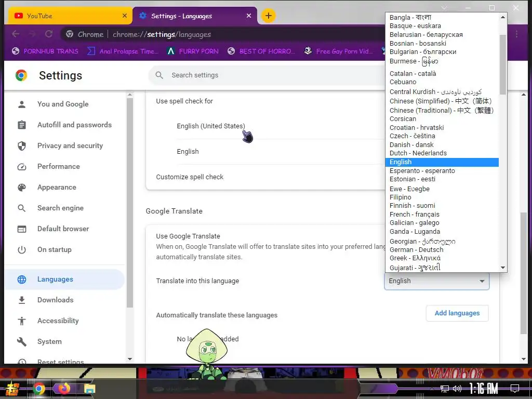
Task: Click the Default browser window icon
Action: tap(22, 229)
